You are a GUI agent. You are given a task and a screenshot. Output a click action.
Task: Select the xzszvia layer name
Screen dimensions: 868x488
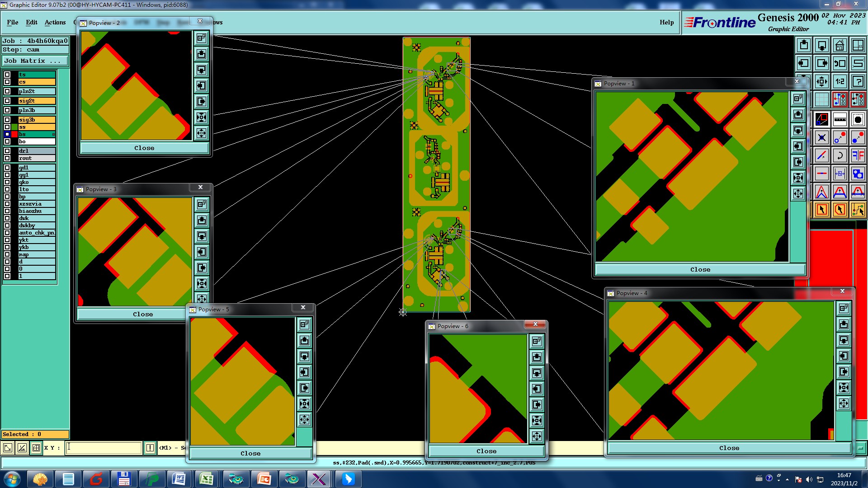point(37,204)
